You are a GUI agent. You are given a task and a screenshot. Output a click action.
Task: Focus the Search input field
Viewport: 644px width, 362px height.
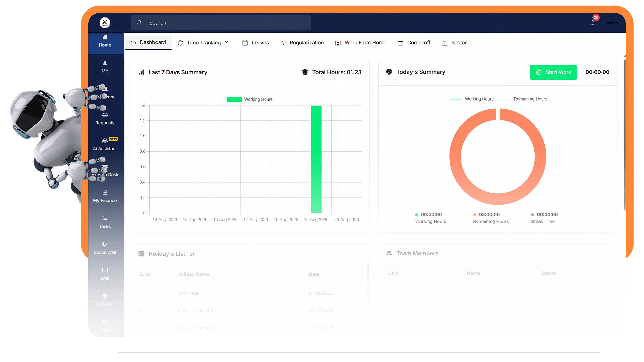(x=221, y=23)
